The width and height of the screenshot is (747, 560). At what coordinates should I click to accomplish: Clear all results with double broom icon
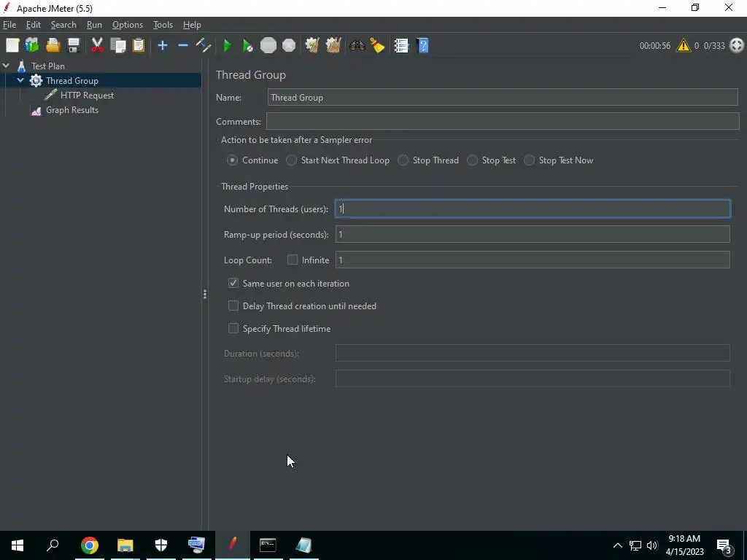[x=333, y=46]
